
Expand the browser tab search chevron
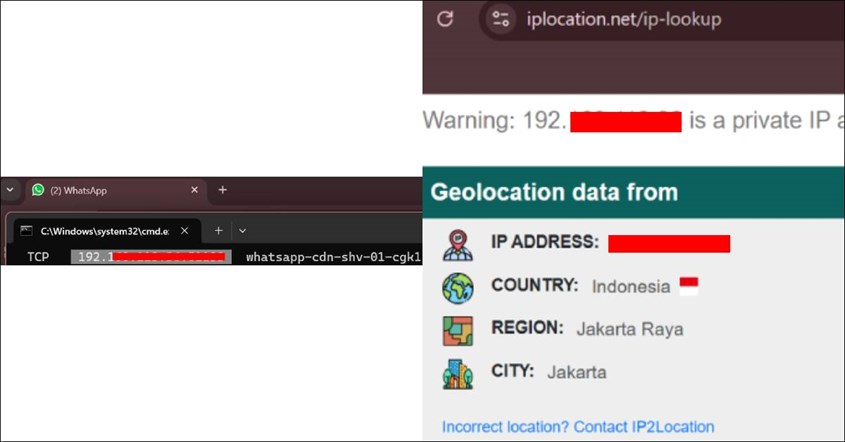10,190
